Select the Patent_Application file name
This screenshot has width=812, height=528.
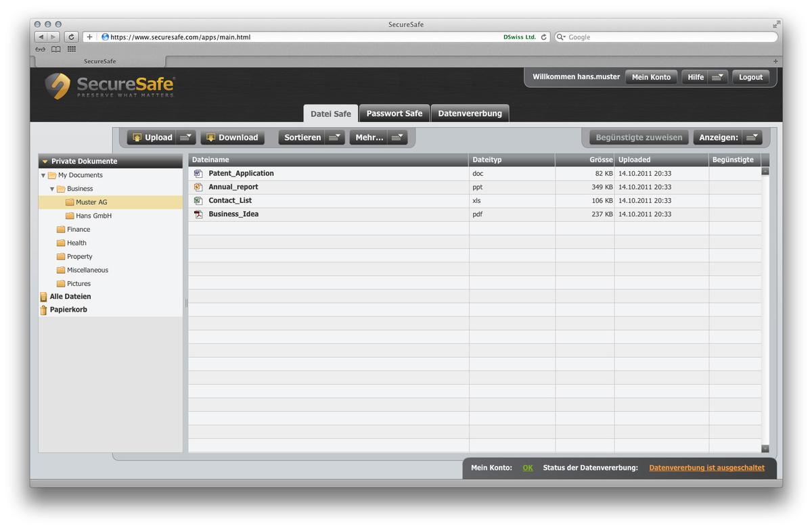[241, 174]
